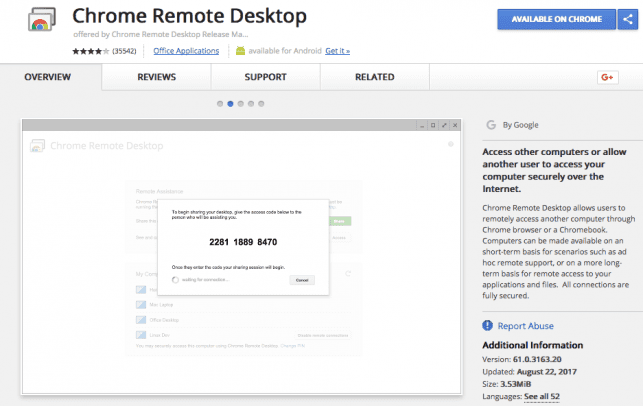This screenshot has width=643, height=406.
Task: Click the close X icon in preview window
Action: pyautogui.click(x=455, y=125)
